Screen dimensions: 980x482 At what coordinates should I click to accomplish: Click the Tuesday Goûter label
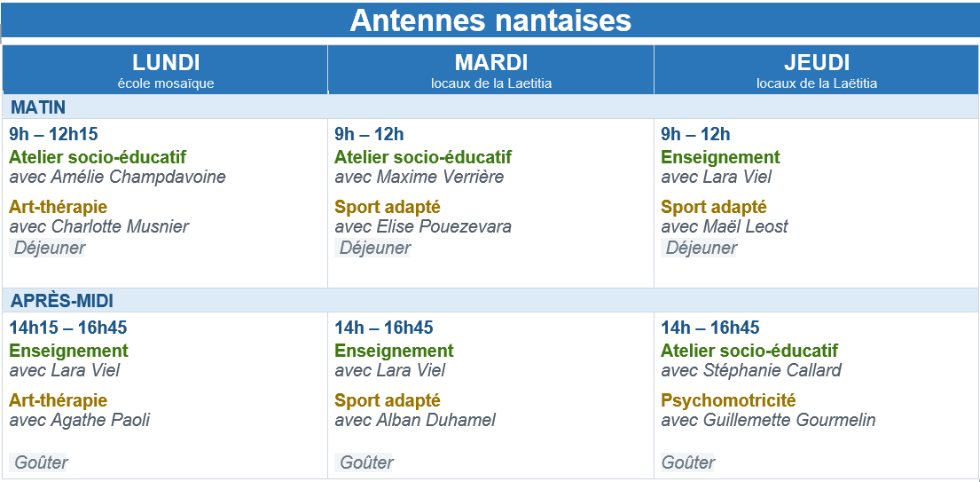coord(365,462)
